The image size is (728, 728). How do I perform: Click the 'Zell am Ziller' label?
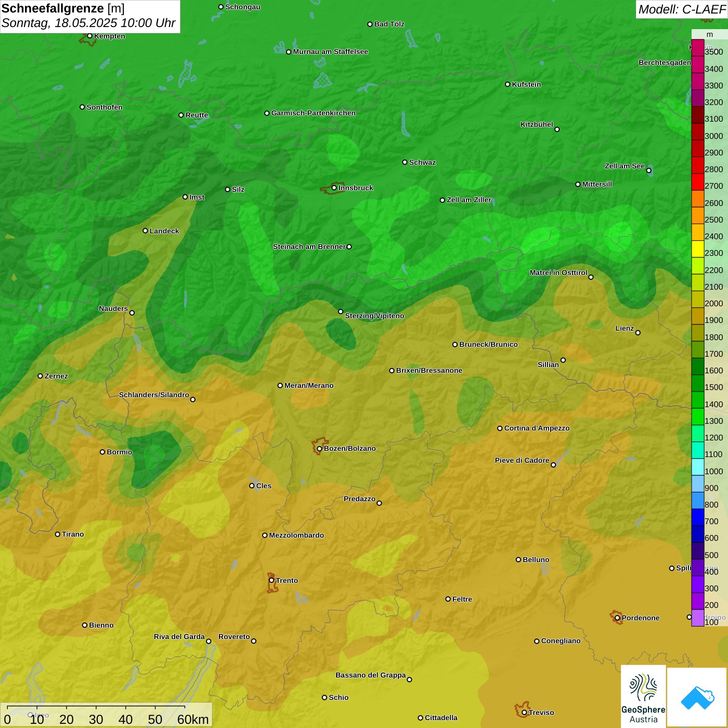pos(469,200)
